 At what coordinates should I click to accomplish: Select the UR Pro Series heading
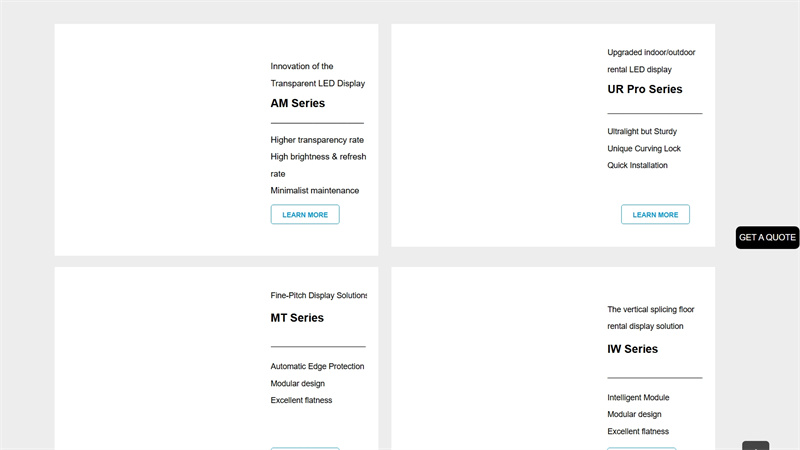click(x=644, y=89)
